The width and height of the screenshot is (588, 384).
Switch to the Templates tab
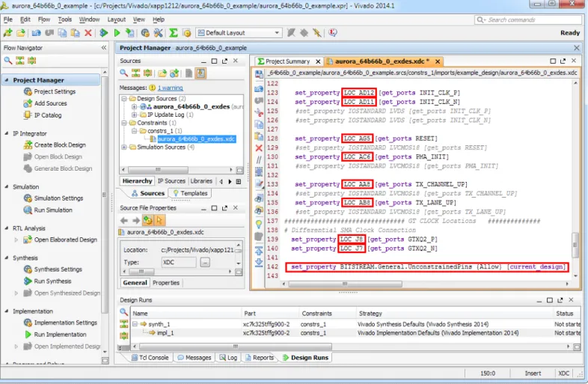[190, 193]
